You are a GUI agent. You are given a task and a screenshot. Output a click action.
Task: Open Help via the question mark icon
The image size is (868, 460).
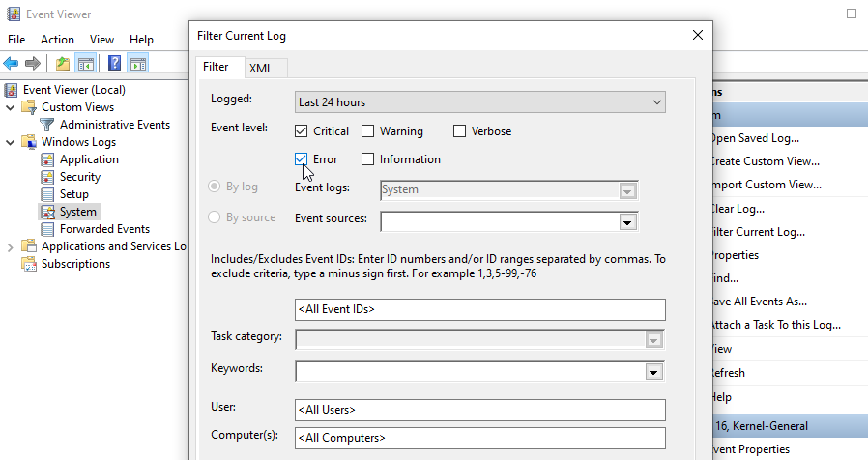pos(114,64)
